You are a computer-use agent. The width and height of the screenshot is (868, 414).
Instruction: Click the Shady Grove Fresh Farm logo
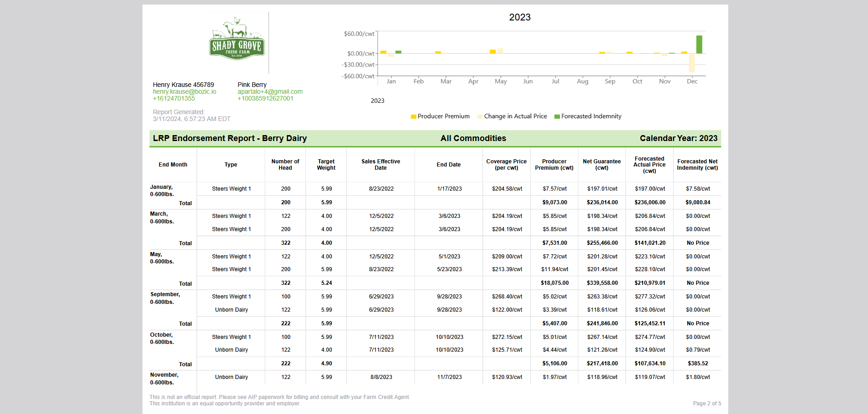coord(237,39)
